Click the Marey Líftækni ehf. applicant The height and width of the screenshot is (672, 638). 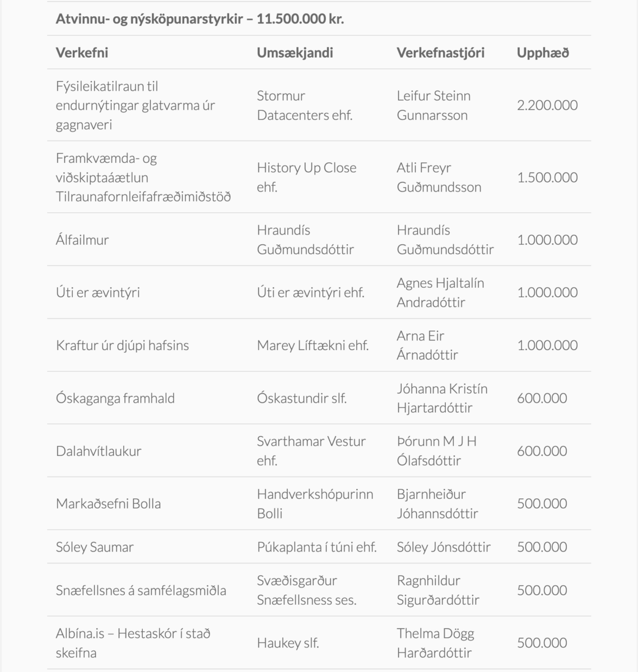coord(313,346)
